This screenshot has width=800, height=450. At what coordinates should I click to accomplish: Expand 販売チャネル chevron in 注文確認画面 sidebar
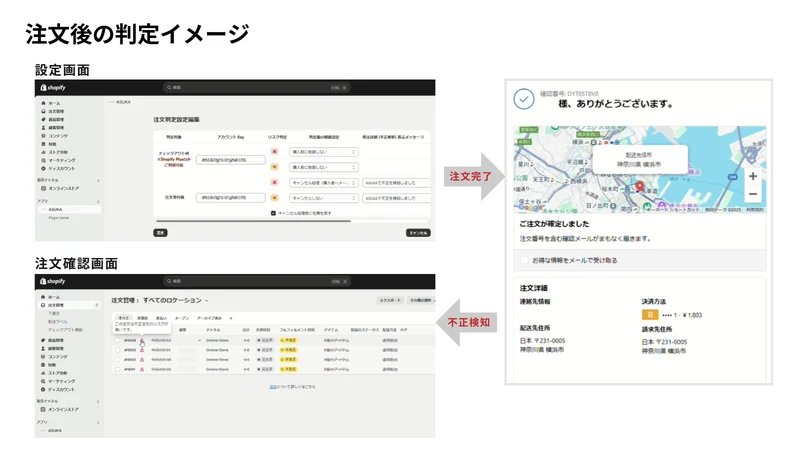pos(98,402)
